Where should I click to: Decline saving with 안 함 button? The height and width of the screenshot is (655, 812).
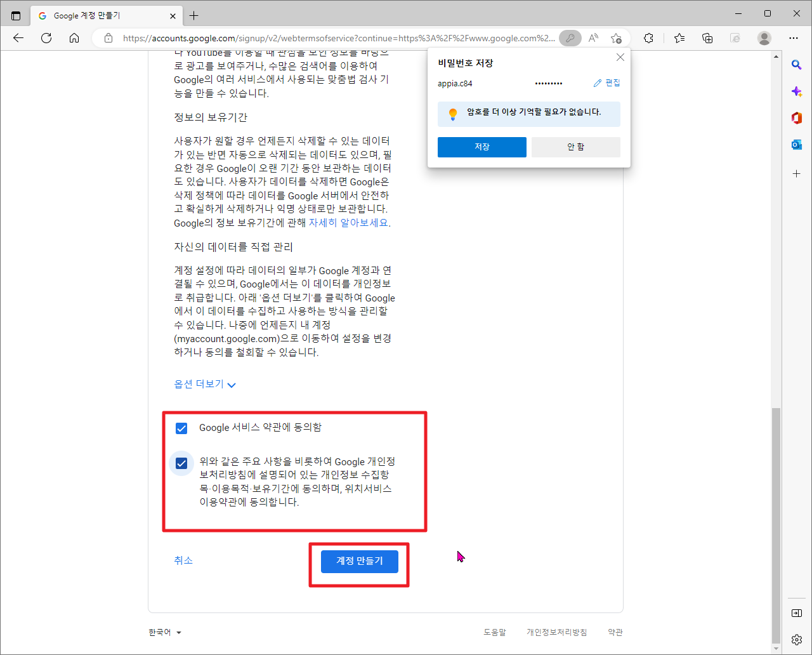click(x=576, y=147)
